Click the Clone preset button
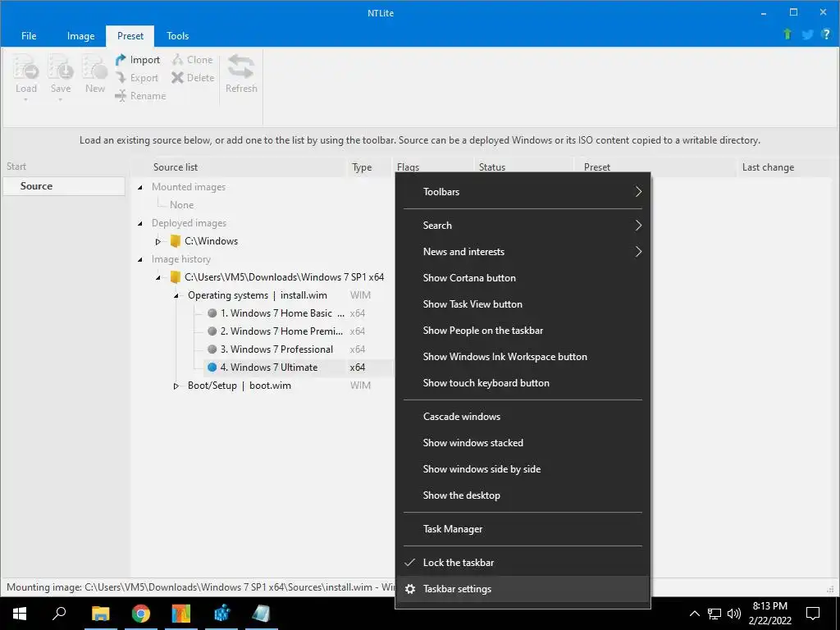840x630 pixels. (192, 60)
